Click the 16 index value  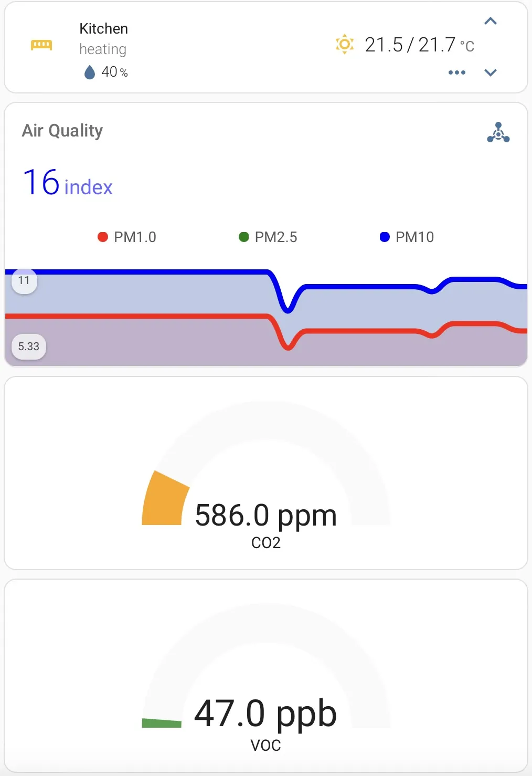(x=68, y=183)
